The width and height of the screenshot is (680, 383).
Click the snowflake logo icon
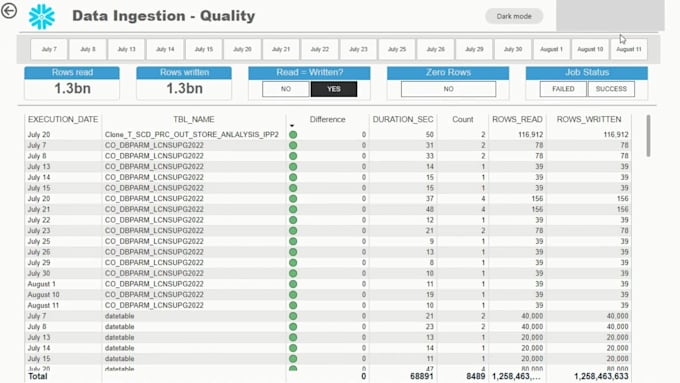pyautogui.click(x=42, y=16)
